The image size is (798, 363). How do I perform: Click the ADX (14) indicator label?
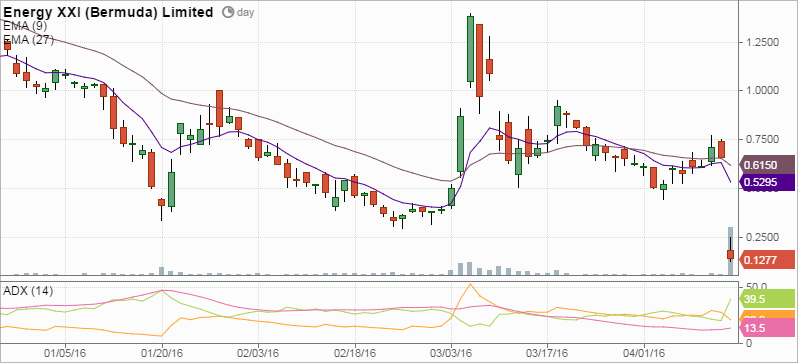pyautogui.click(x=28, y=291)
